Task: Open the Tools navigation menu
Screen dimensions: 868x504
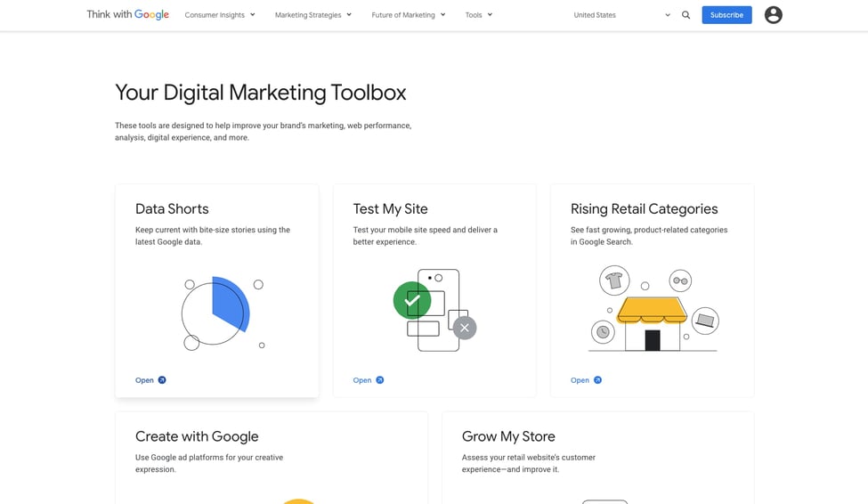Action: [x=479, y=15]
